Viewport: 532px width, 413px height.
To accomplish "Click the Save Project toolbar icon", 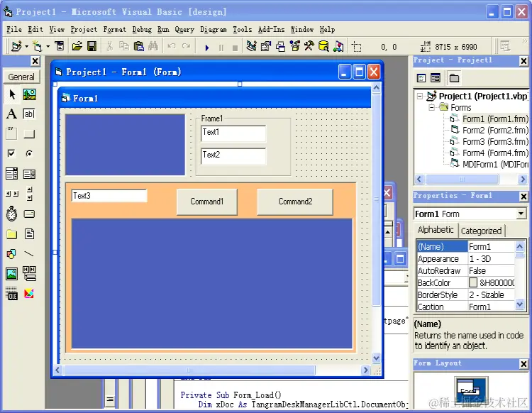I will click(x=92, y=46).
